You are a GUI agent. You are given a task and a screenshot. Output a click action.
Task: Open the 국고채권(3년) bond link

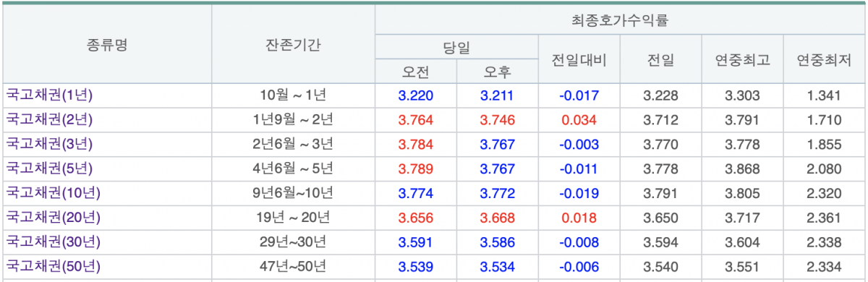(x=50, y=144)
